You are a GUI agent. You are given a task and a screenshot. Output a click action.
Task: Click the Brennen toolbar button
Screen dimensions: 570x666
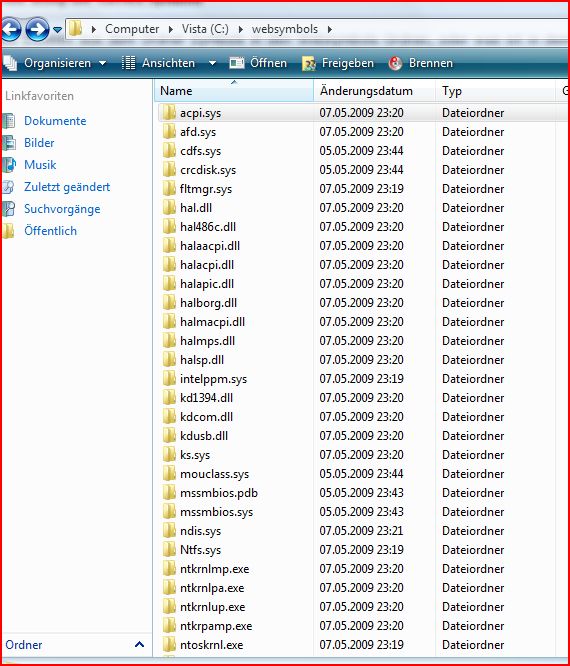pyautogui.click(x=421, y=63)
